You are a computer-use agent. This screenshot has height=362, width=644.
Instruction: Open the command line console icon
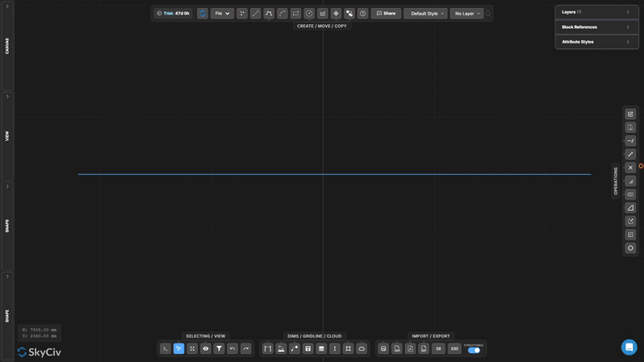(165, 348)
